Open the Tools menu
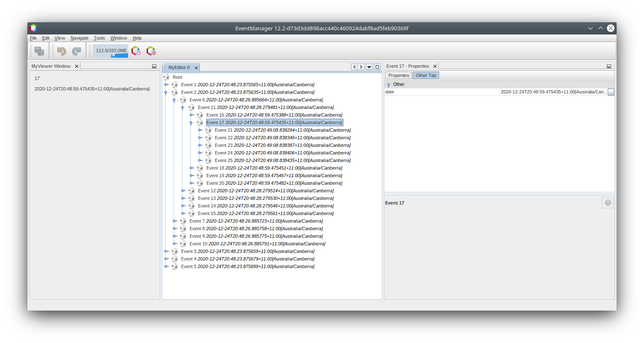Screen dimensions: 644x343 pos(99,38)
